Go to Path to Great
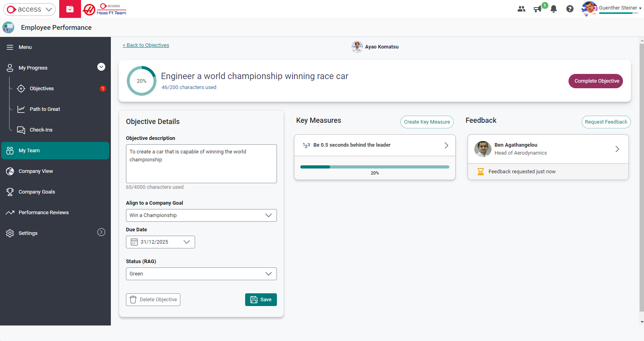Screen dimensions: 644x341 [x=44, y=109]
